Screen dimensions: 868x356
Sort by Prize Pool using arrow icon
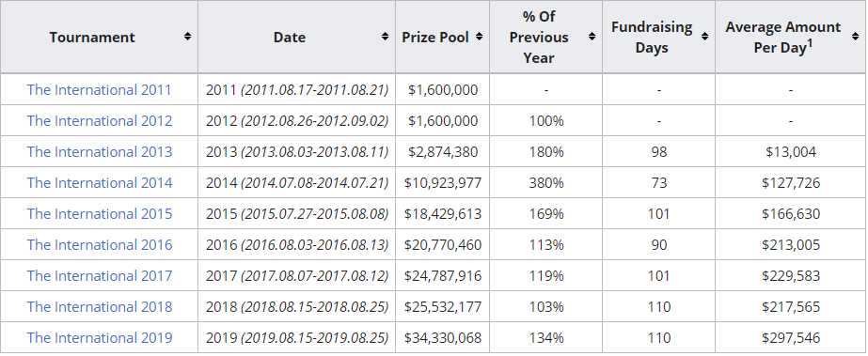(x=479, y=37)
